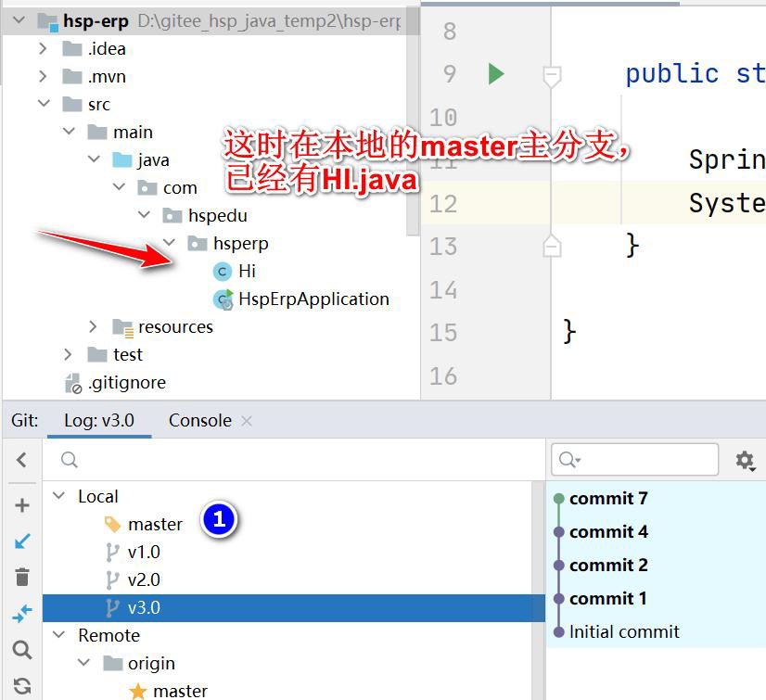Collapse the Local branches node

[59, 497]
